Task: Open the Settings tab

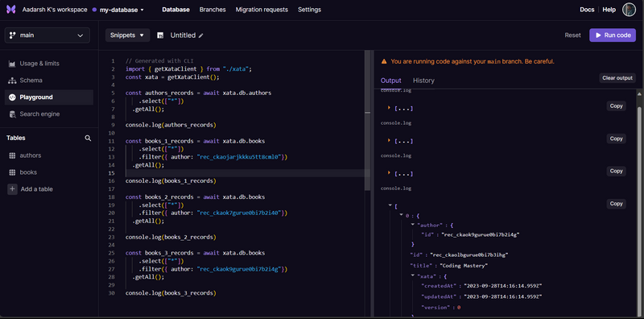Action: pyautogui.click(x=309, y=10)
